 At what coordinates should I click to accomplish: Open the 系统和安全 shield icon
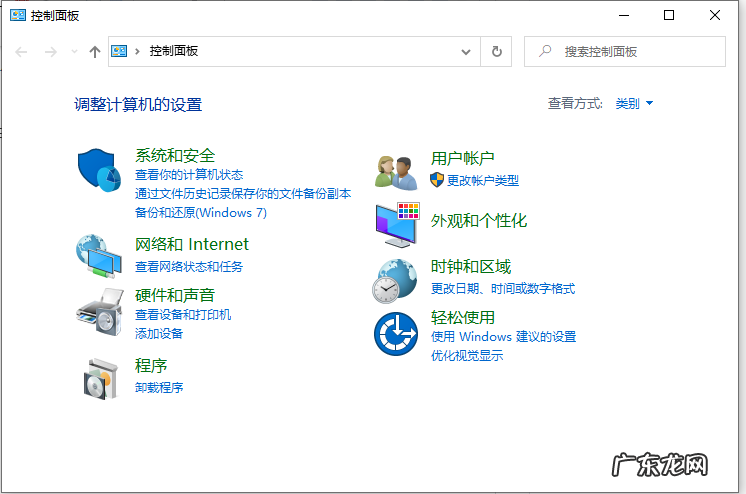[x=99, y=170]
